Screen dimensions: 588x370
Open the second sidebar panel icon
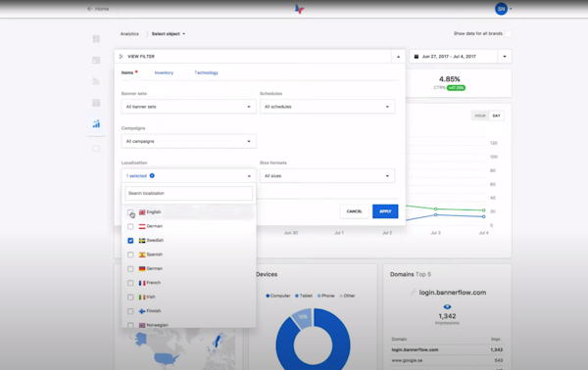tap(96, 60)
